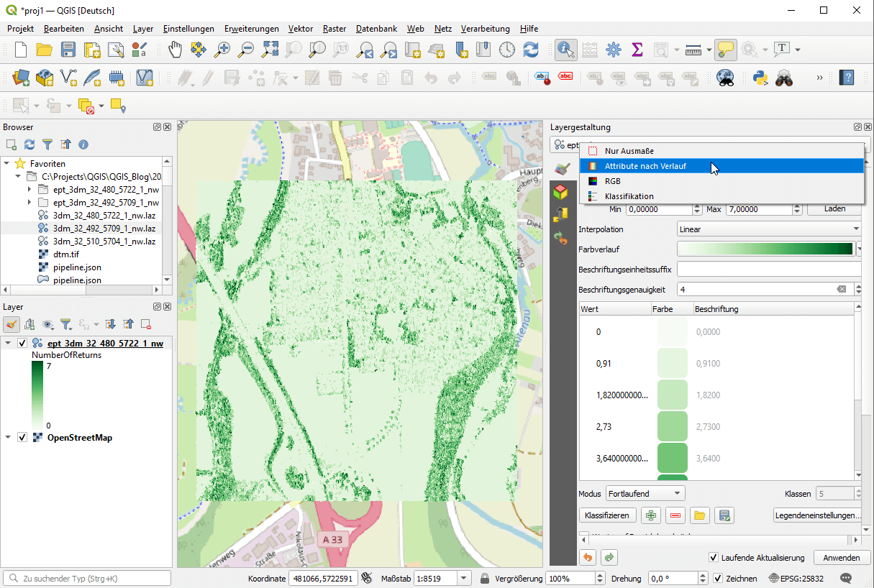Toggle visibility of OpenStreetMap layer
Image resolution: width=874 pixels, height=588 pixels.
22,438
